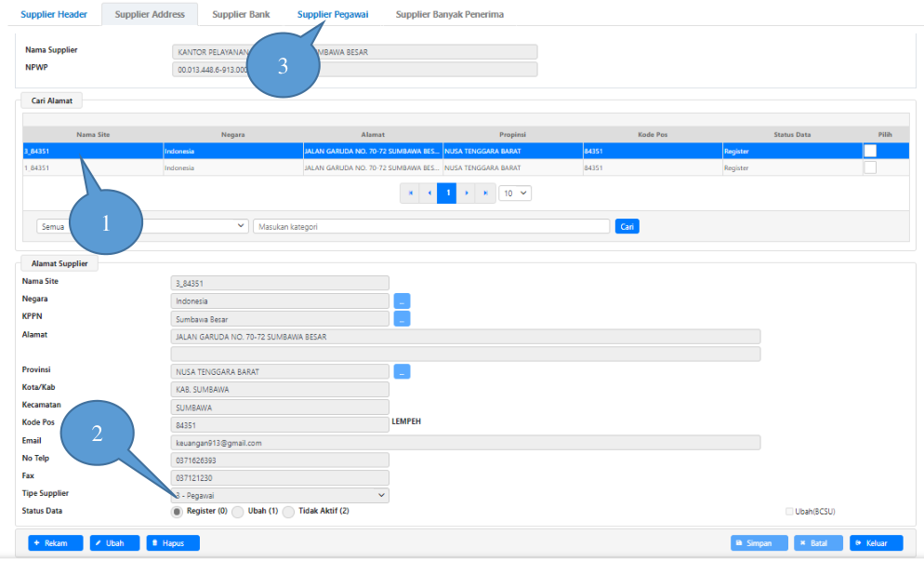The height and width of the screenshot is (561, 924).
Task: Go to next page arrow
Action: point(467,193)
